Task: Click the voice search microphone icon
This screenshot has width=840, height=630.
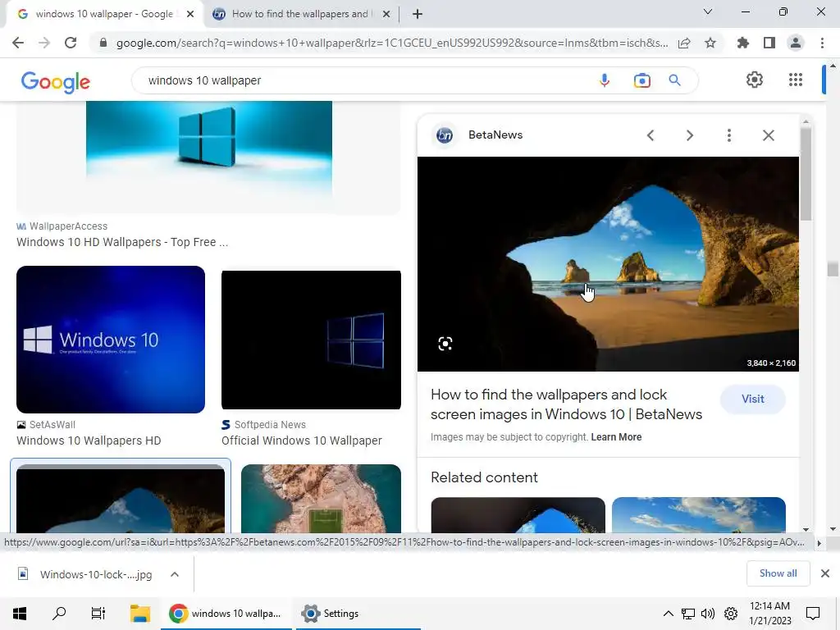Action: click(x=605, y=80)
